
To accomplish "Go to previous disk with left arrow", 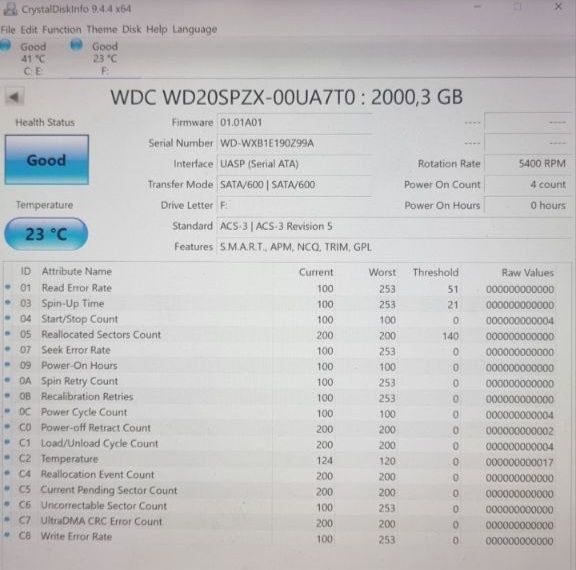I will [x=14, y=97].
